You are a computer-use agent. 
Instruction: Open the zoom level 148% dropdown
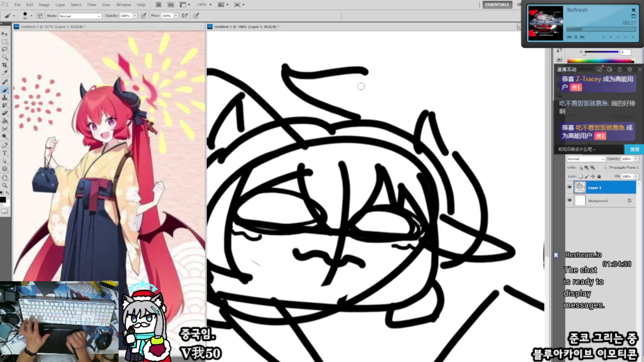[x=211, y=5]
